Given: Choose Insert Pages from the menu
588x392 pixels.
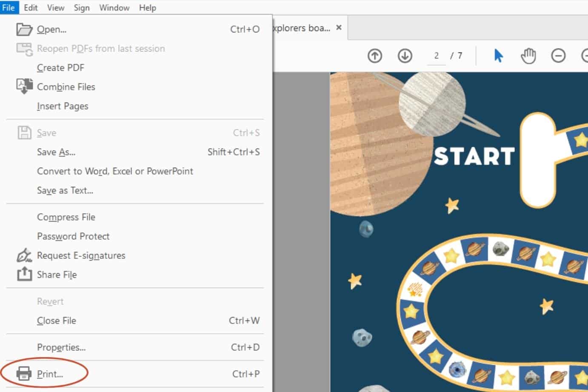Looking at the screenshot, I should (63, 106).
